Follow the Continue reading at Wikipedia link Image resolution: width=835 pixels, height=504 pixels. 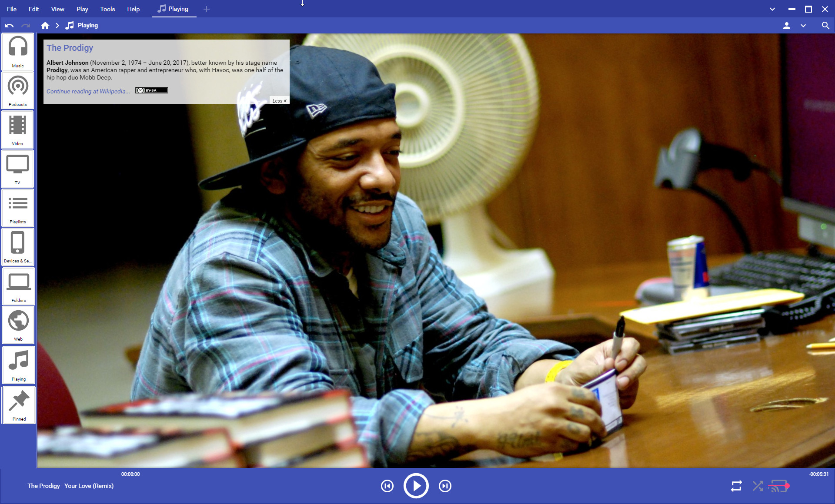[x=88, y=91]
